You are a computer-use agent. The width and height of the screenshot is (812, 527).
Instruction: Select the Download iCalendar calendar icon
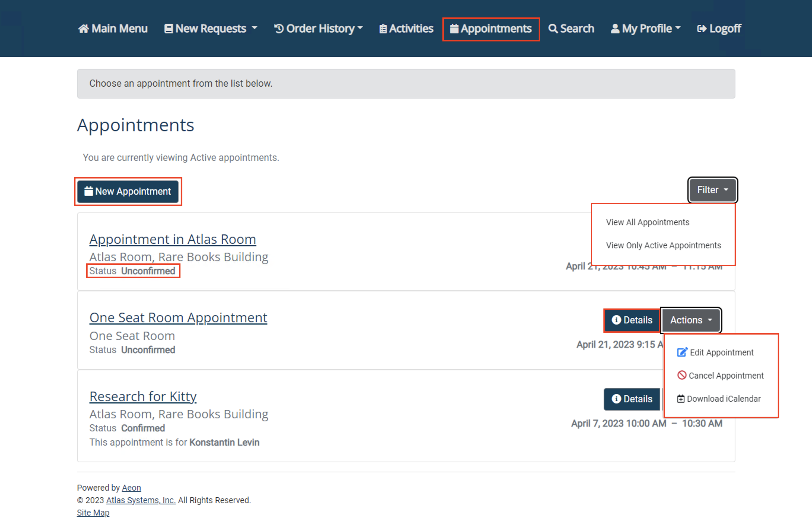[x=681, y=398]
